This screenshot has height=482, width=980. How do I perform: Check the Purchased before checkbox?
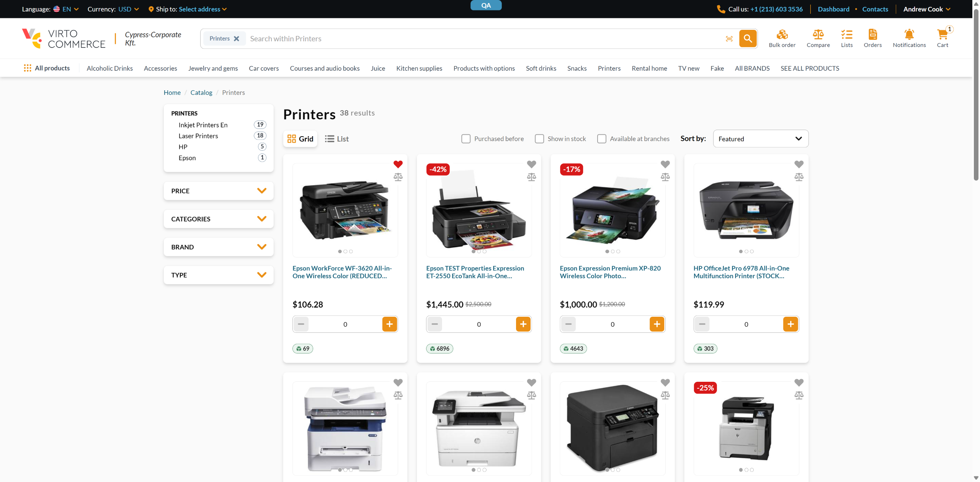(465, 139)
